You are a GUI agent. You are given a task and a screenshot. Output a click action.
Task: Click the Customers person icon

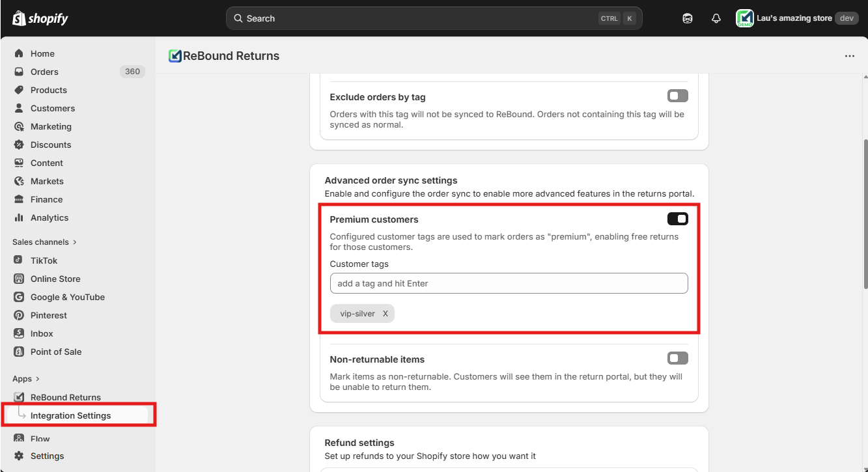pos(19,108)
